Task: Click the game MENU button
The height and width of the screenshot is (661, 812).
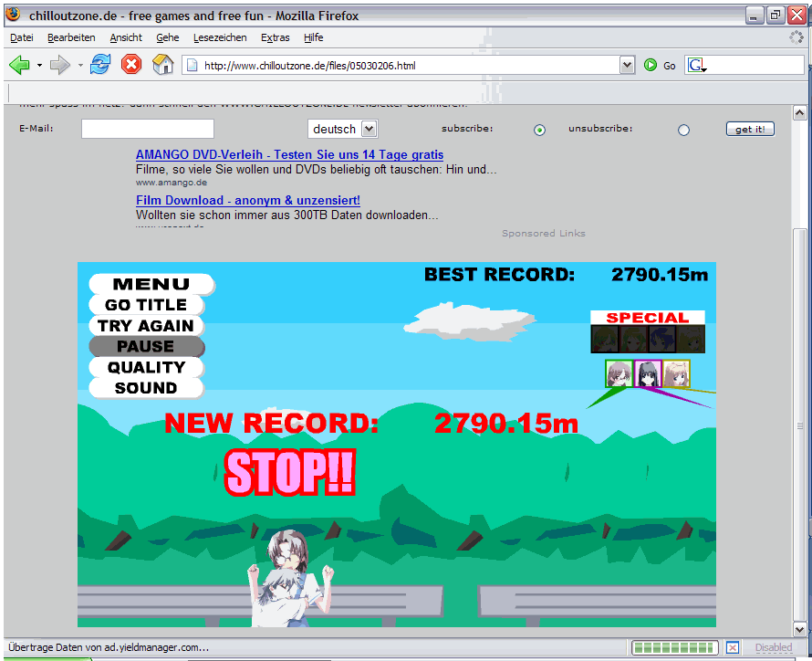Action: point(151,284)
